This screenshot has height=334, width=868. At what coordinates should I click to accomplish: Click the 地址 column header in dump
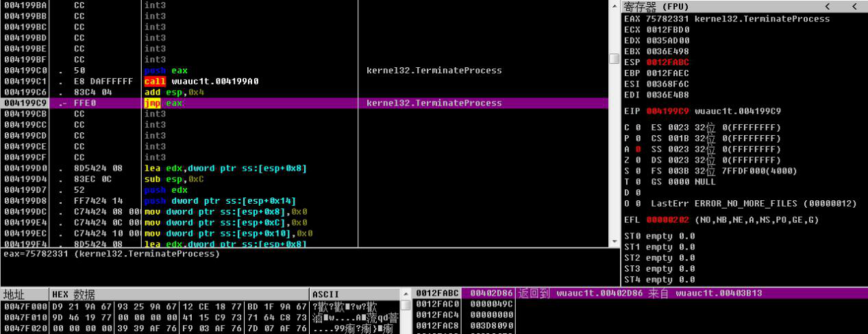pos(15,294)
